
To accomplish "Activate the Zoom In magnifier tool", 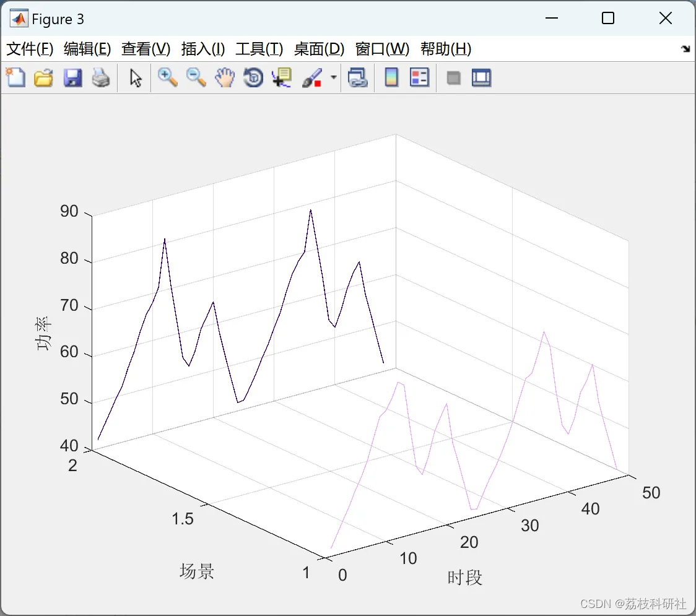I will pyautogui.click(x=167, y=77).
